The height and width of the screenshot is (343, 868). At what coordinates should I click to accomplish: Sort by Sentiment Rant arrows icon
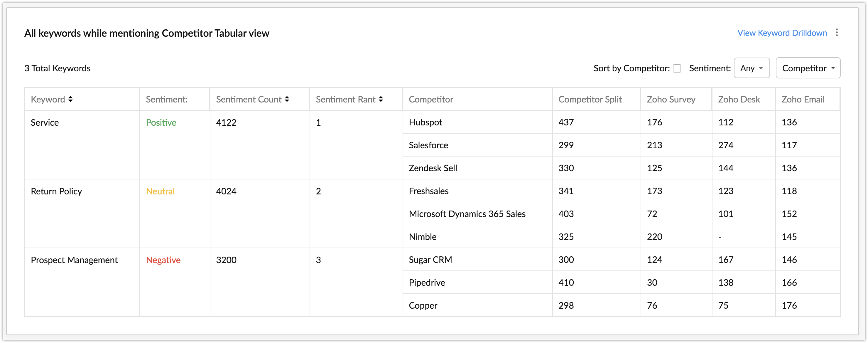381,99
